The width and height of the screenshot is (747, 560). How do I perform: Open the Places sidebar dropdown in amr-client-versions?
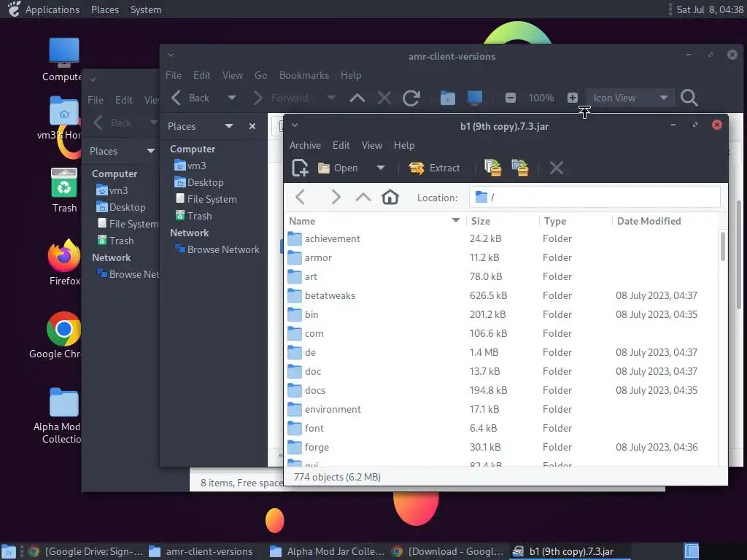[228, 126]
